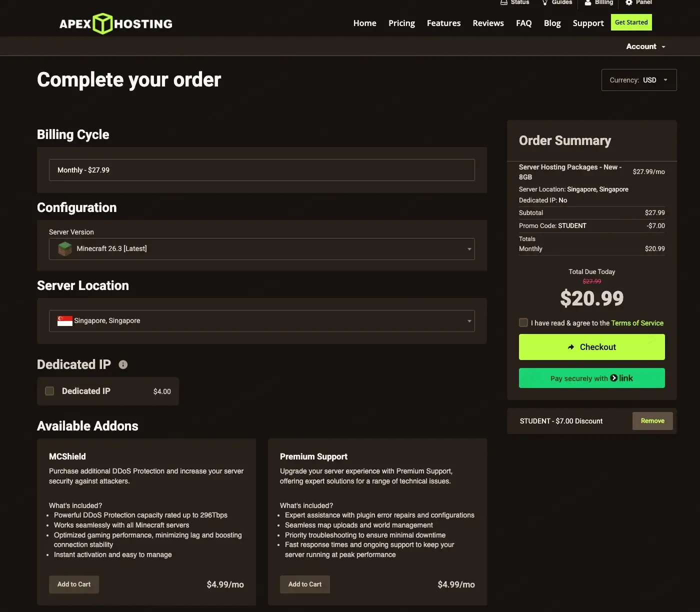Open the FAQ menu item

pos(524,23)
